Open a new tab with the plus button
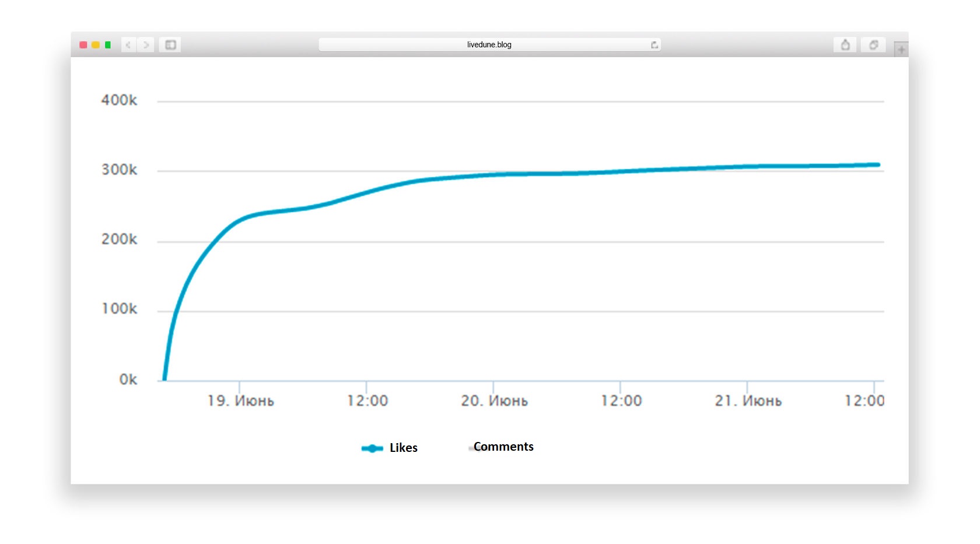Image resolution: width=980 pixels, height=544 pixels. [901, 50]
